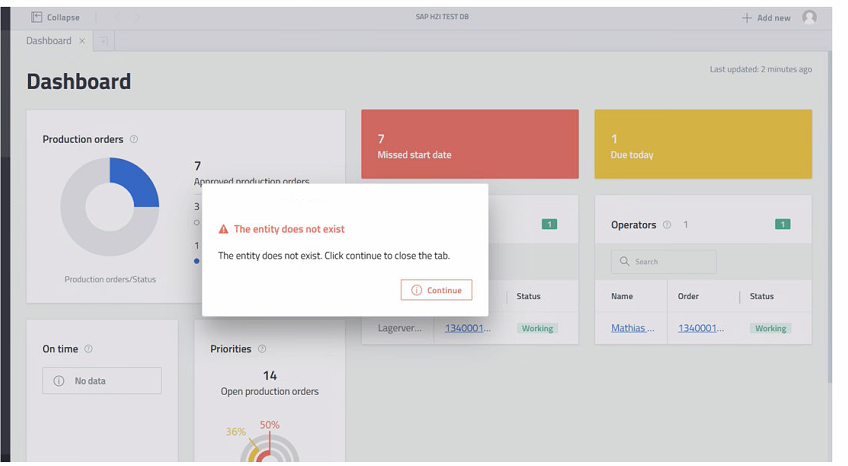The width and height of the screenshot is (848, 466).
Task: Click the Collapse panel icon
Action: coord(36,17)
